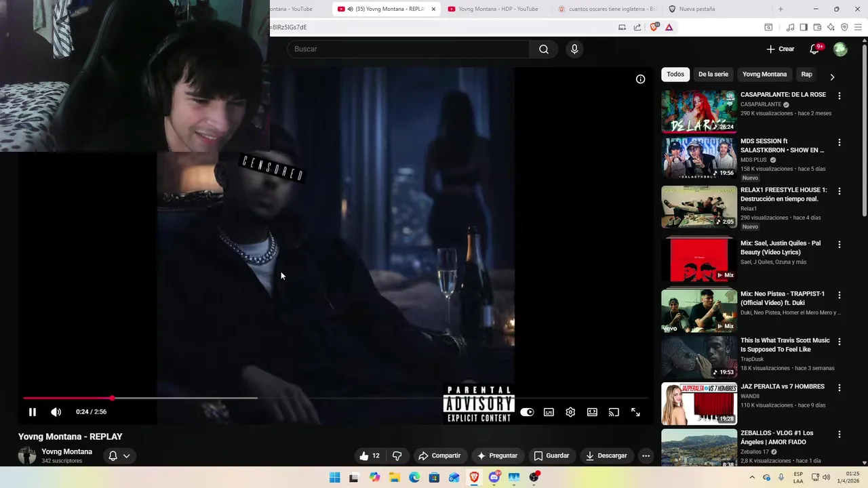Image resolution: width=868 pixels, height=488 pixels.
Task: Mute the video volume icon
Action: point(56,412)
